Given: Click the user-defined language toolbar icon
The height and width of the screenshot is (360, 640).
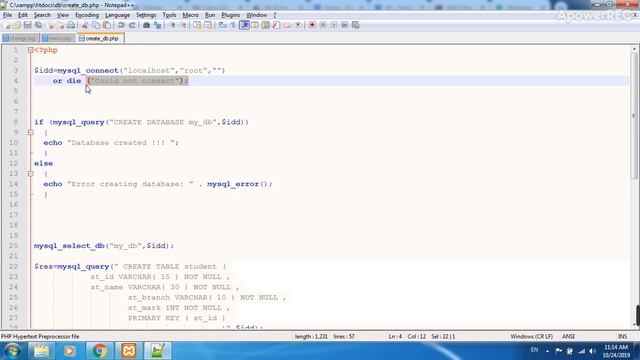Looking at the screenshot, I should pos(255,25).
